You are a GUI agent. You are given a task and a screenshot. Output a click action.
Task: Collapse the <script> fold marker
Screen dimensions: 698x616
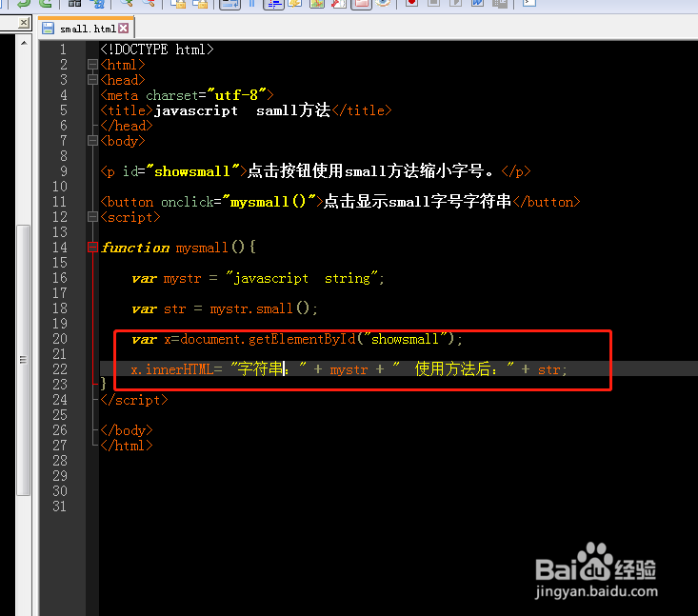[92, 217]
